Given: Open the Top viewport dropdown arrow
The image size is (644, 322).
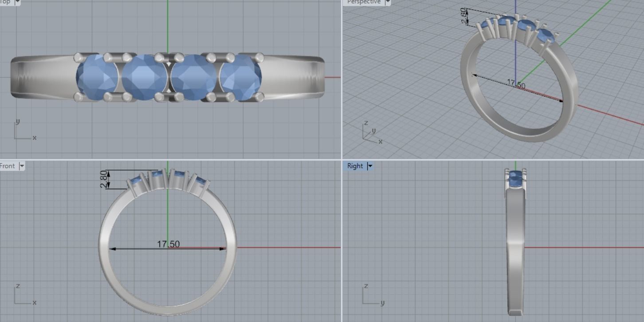Looking at the screenshot, I should point(17,2).
